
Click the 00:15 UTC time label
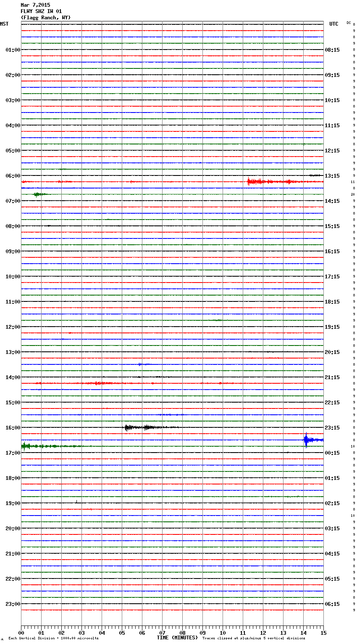tap(332, 453)
